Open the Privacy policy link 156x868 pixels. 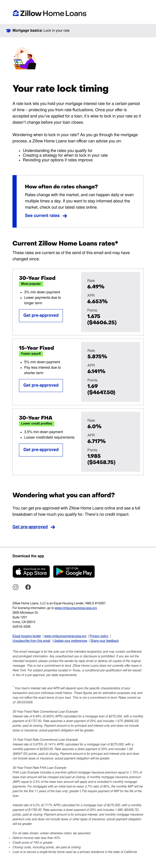[99, 636]
